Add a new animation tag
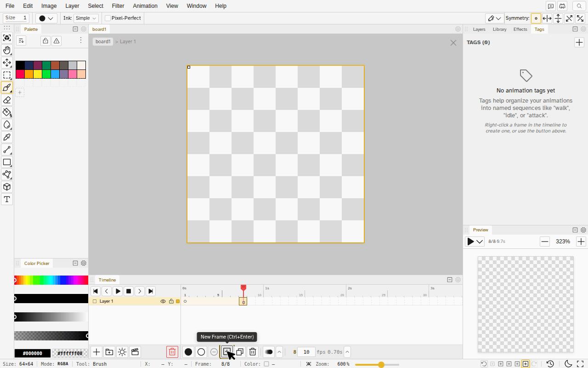This screenshot has height=368, width=588. 579,42
